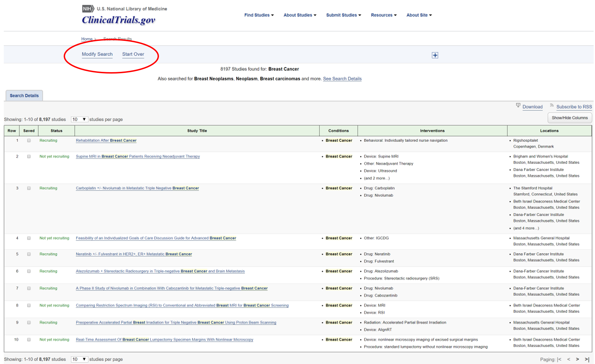Open Atezolizumab + Stereotactic Radiosurgery study
The width and height of the screenshot is (595, 364).
click(160, 271)
